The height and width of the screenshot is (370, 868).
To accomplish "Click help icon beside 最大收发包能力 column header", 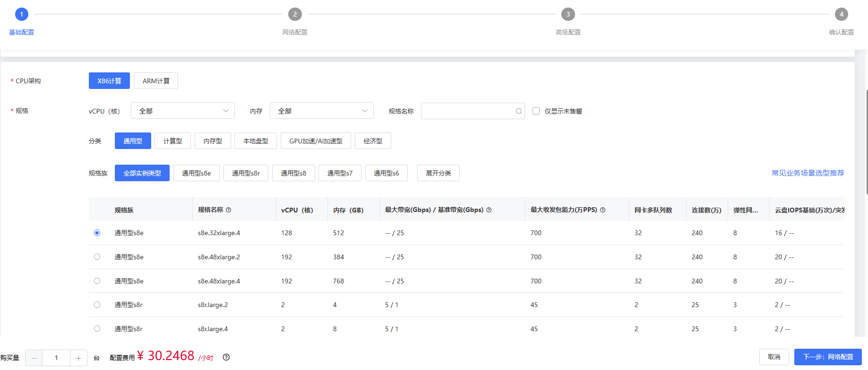I will (x=602, y=210).
